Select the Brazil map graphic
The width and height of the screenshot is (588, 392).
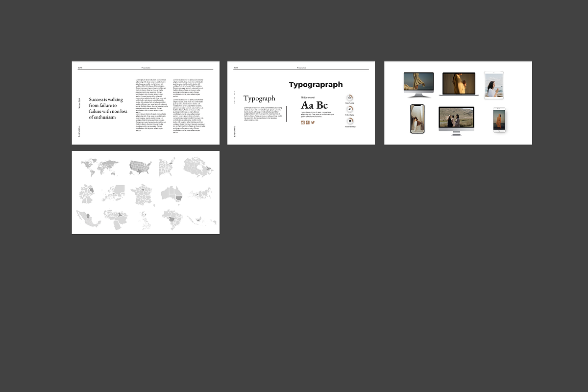click(173, 220)
